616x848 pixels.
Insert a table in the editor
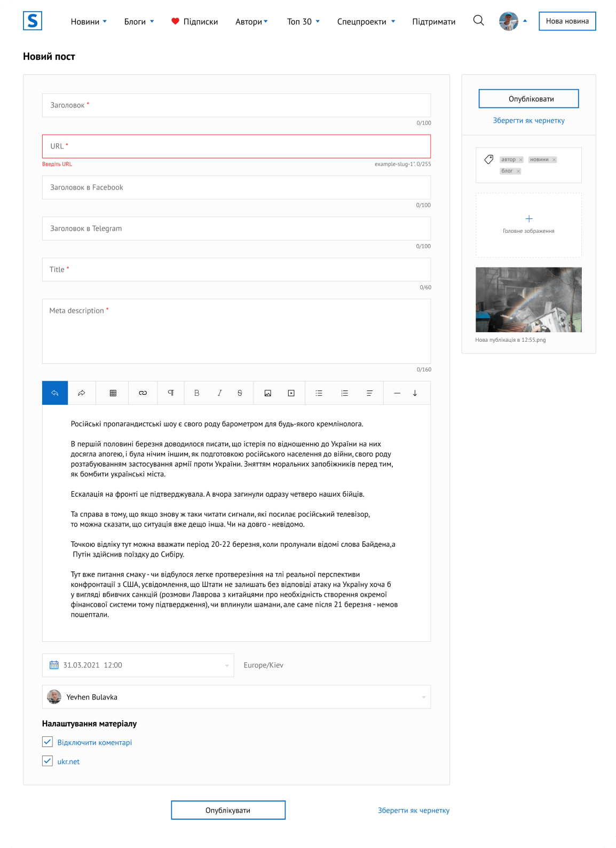tap(113, 393)
